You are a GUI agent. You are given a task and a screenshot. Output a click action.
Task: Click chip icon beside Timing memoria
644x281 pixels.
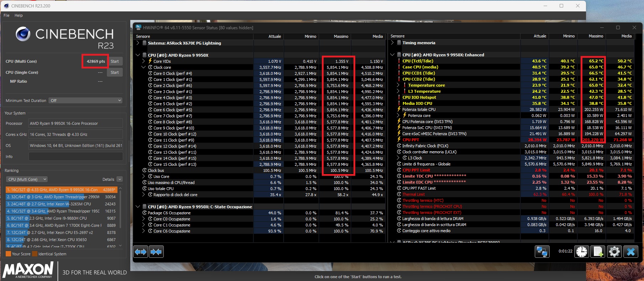pyautogui.click(x=399, y=42)
